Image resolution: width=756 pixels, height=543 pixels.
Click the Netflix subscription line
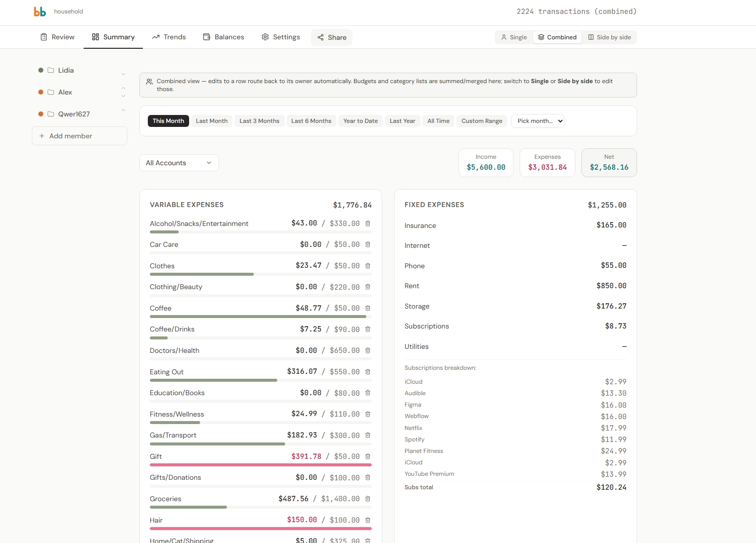click(x=516, y=428)
